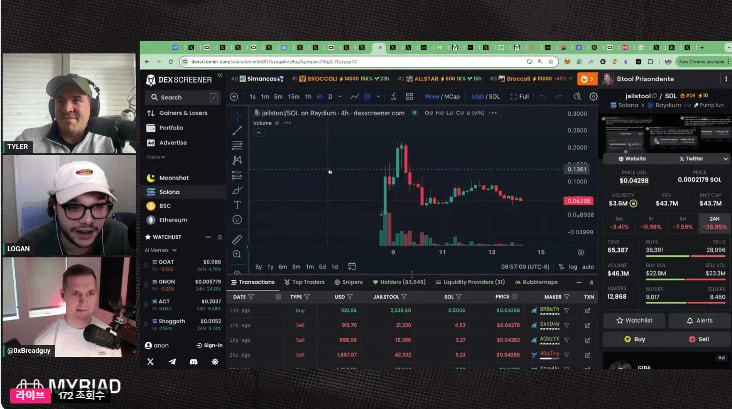This screenshot has width=732, height=409.
Task: Click the Sell button
Action: [699, 339]
